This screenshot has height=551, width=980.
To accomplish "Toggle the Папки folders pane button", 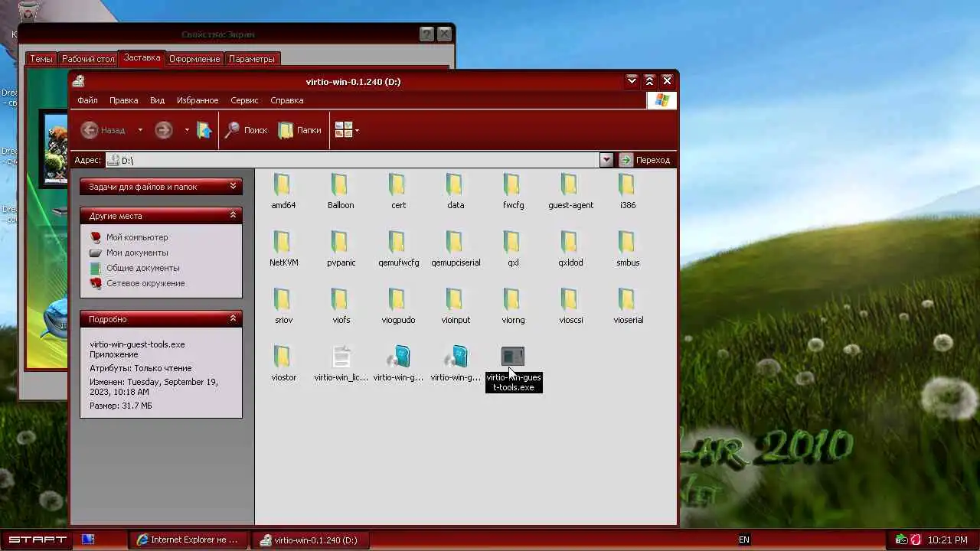I will click(x=299, y=130).
